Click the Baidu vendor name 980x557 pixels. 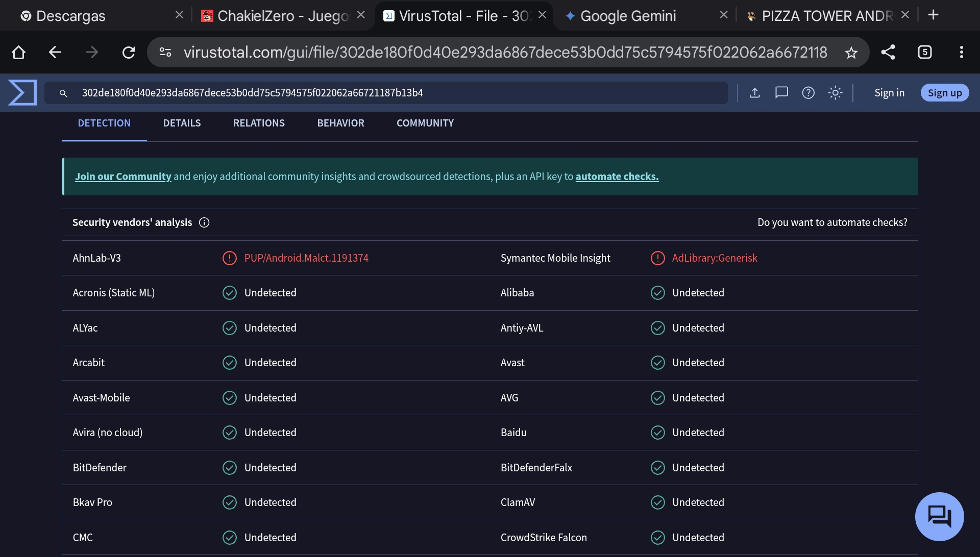513,433
